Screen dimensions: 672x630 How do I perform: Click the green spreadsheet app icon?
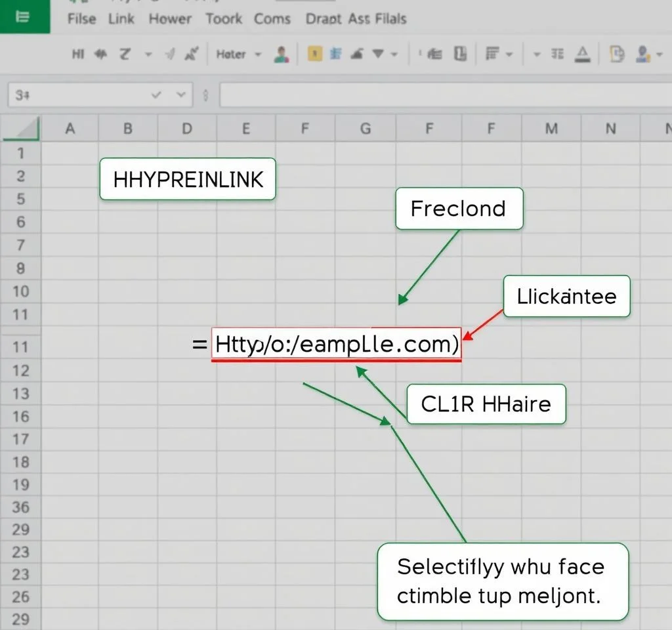coord(24,16)
